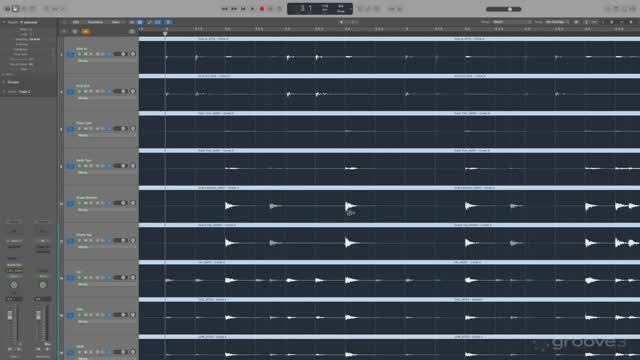Open the Edit menu in the tracks area
The width and height of the screenshot is (640, 360).
76,22
